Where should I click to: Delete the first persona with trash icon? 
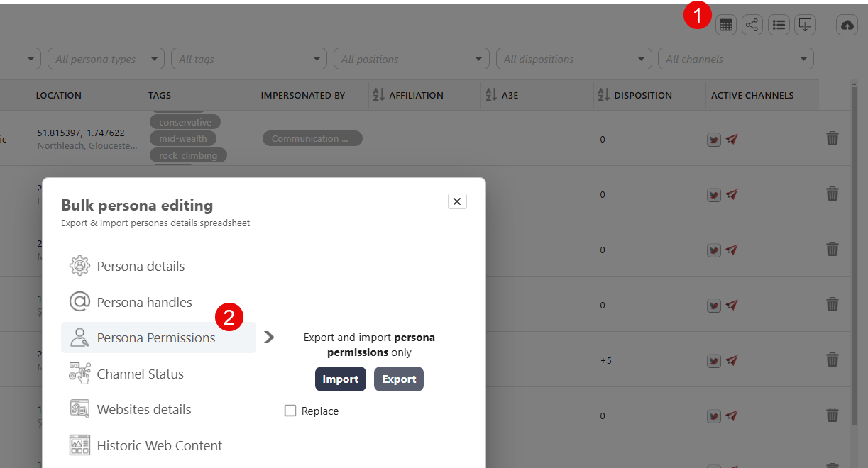833,138
